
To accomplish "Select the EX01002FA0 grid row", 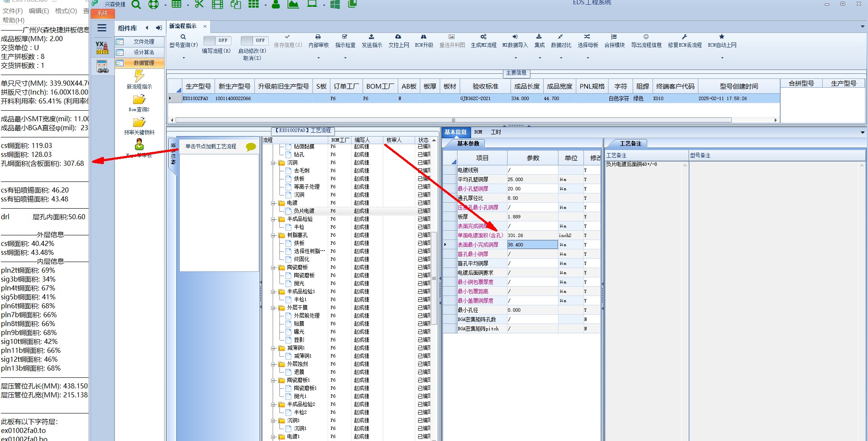I will pyautogui.click(x=474, y=98).
